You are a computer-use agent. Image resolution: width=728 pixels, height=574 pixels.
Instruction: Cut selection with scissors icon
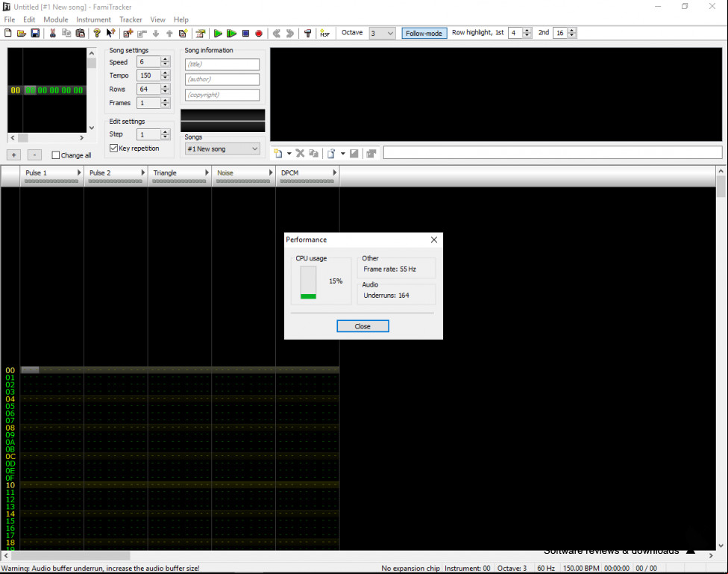pos(52,33)
